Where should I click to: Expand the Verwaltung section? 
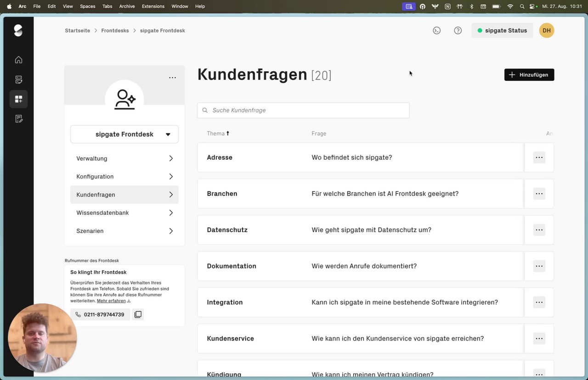(x=124, y=158)
